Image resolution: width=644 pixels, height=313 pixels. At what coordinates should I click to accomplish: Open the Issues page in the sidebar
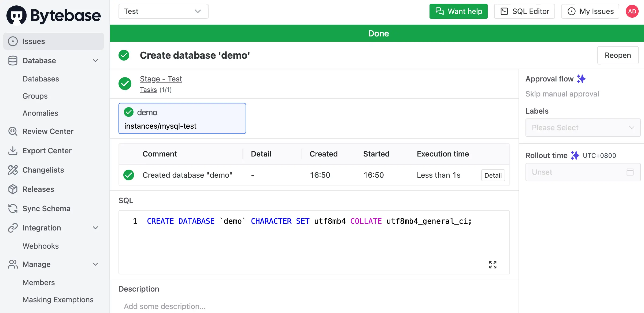click(x=54, y=41)
